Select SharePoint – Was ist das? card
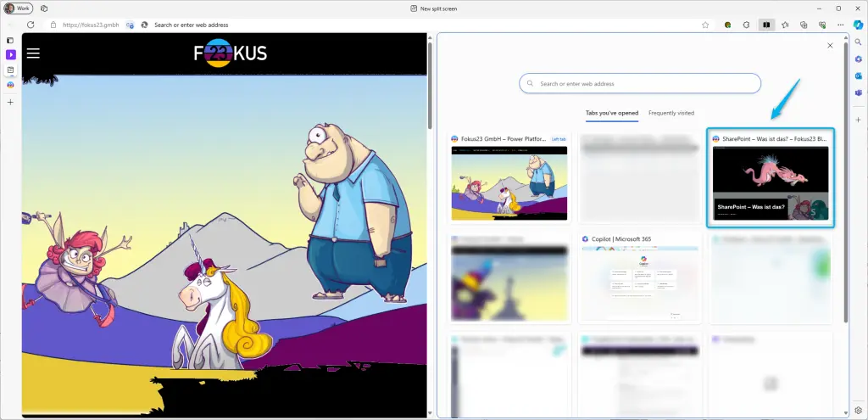The image size is (868, 420). (771, 177)
